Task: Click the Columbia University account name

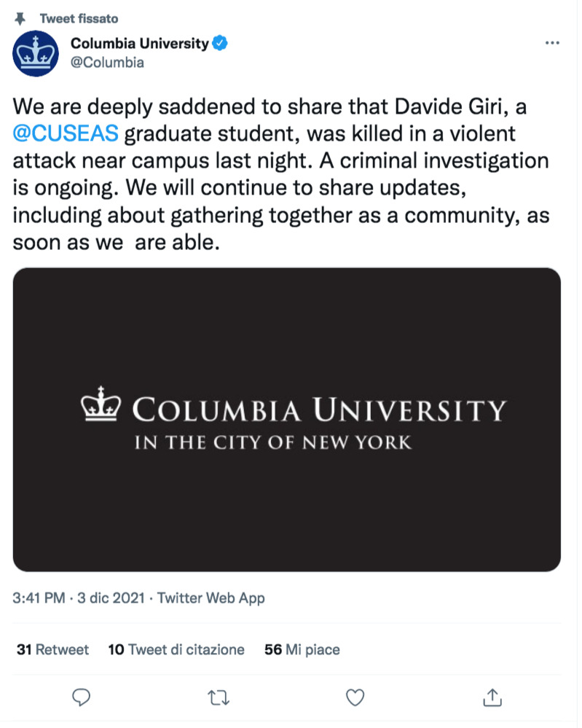Action: pos(139,44)
